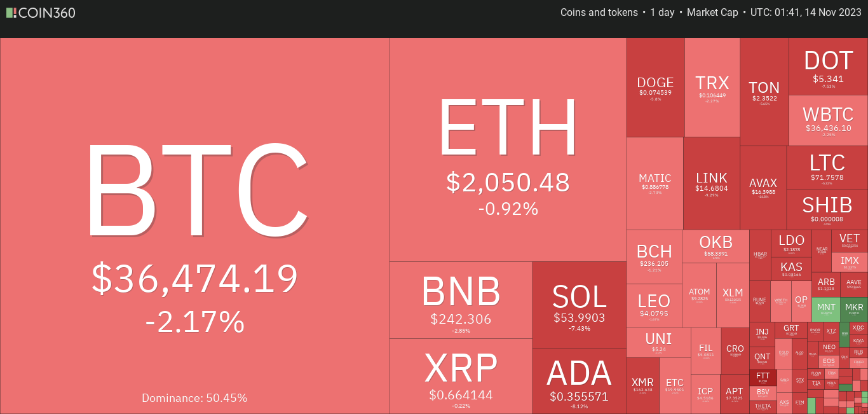Click the SOL tile
868x414 pixels.
[x=580, y=305]
